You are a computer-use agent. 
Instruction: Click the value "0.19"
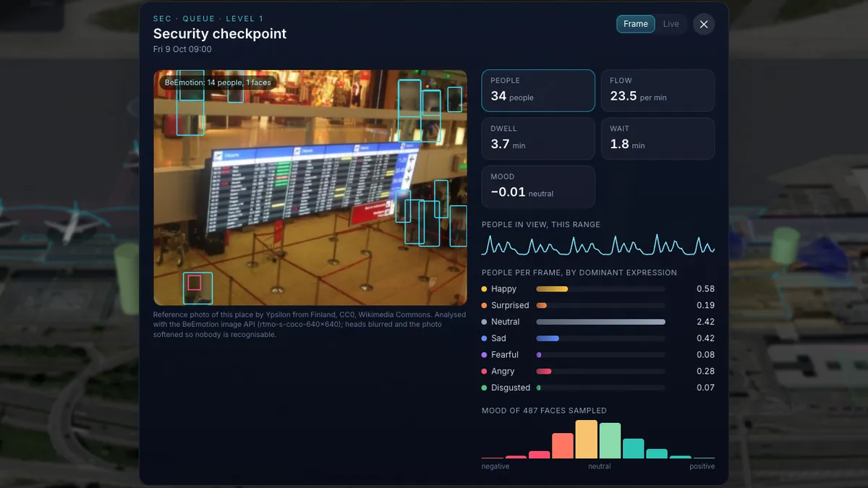coord(705,306)
